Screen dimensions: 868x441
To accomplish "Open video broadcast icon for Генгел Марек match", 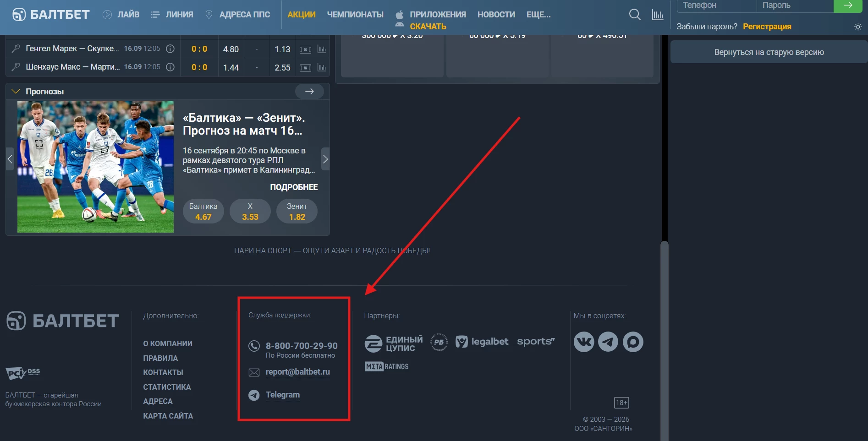I will pyautogui.click(x=305, y=49).
